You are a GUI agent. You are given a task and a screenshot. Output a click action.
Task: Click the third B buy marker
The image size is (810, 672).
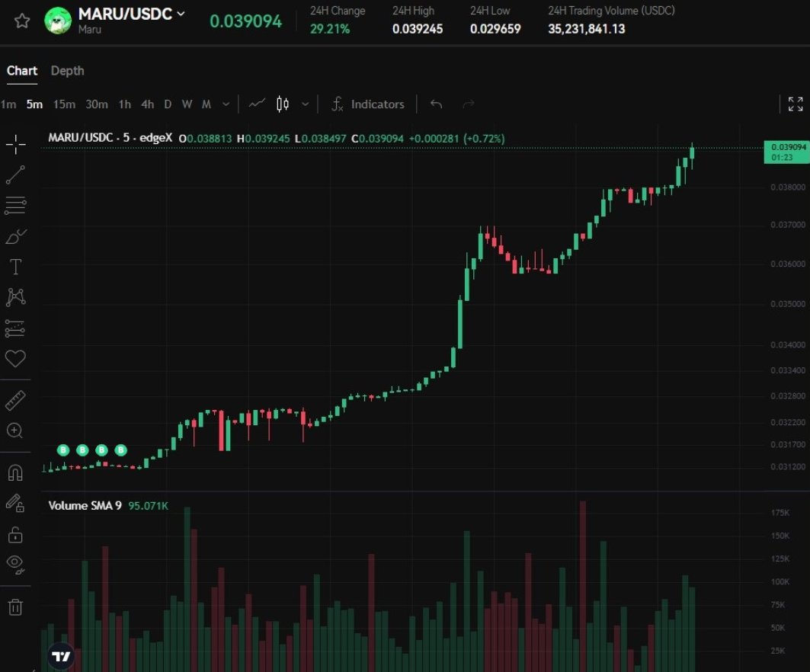(x=102, y=450)
